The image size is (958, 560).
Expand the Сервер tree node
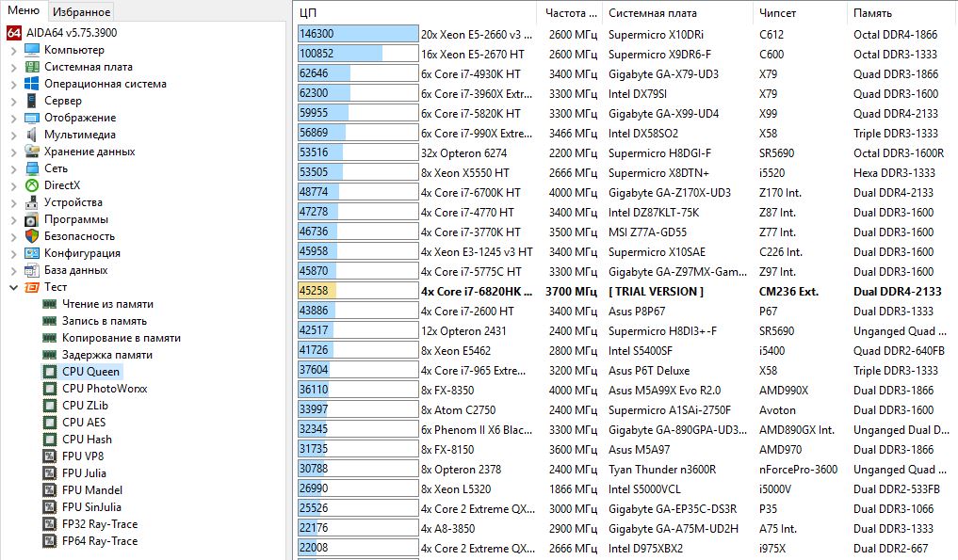13,102
